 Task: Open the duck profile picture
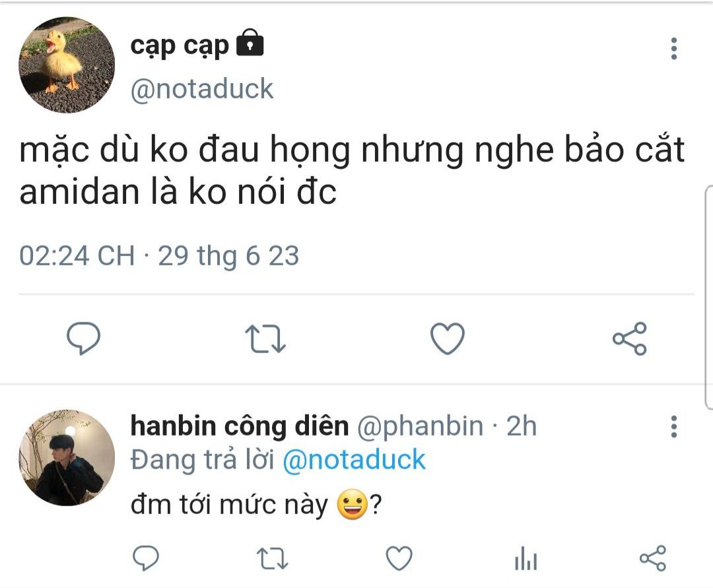click(x=67, y=65)
